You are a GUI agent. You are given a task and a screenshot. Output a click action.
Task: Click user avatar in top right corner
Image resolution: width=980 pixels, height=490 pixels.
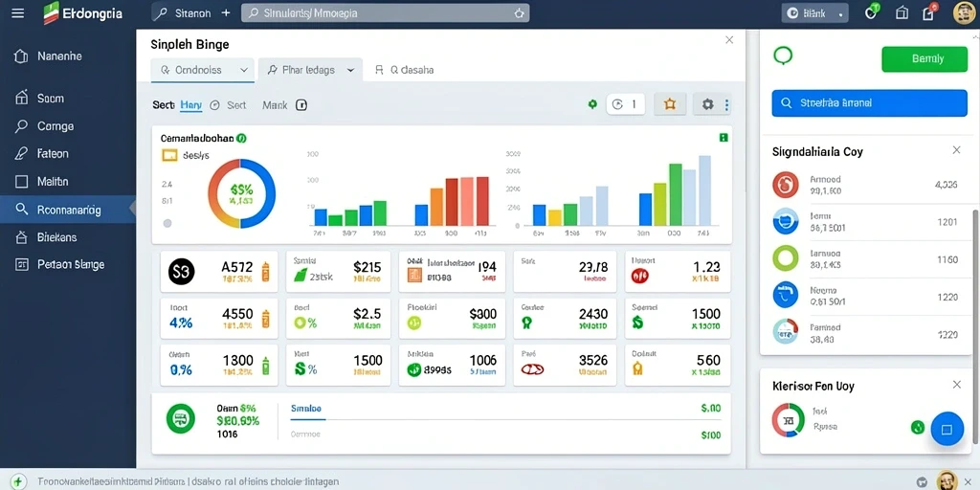pos(964,12)
